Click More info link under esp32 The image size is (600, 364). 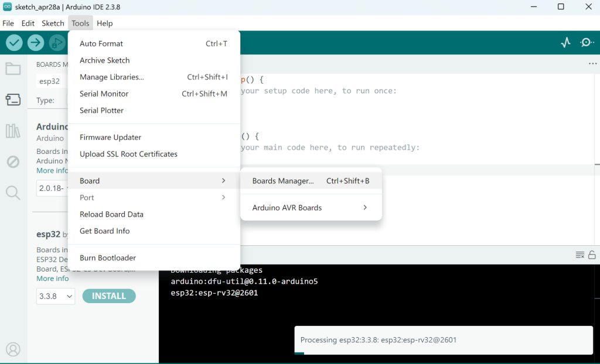(52, 279)
